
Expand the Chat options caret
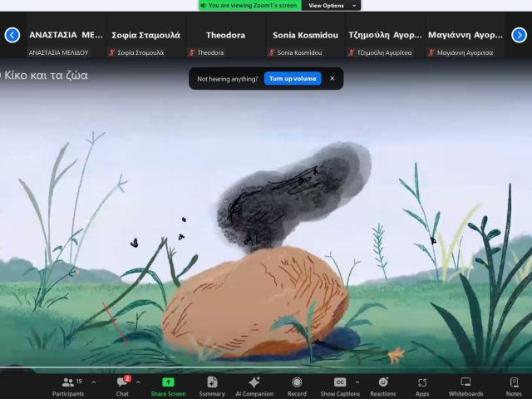pyautogui.click(x=138, y=382)
